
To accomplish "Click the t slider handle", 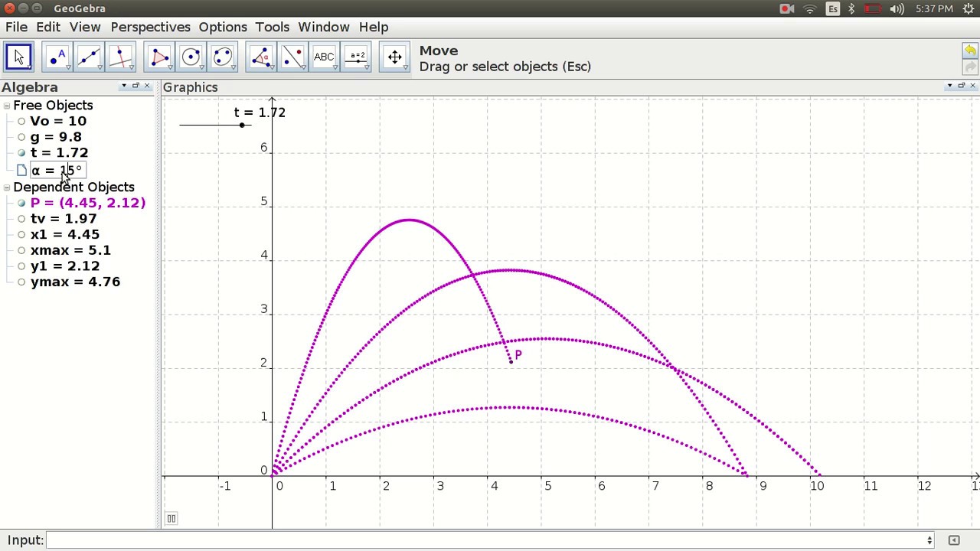I will 242,125.
